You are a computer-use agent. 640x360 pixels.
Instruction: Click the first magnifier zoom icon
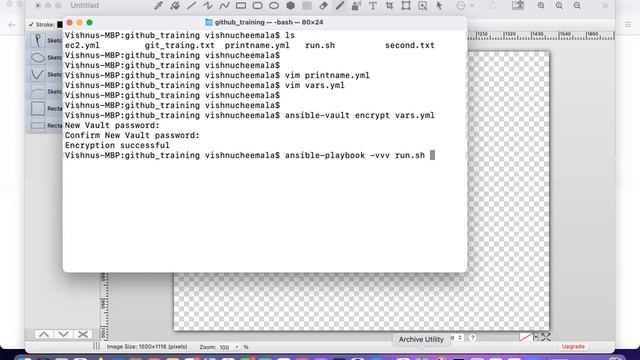(541, 6)
